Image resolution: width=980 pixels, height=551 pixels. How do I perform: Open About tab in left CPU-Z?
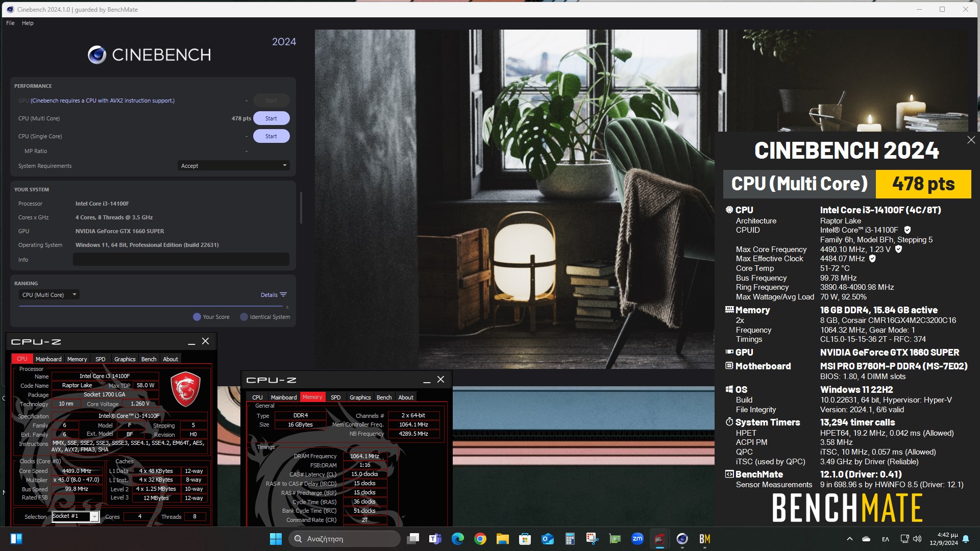[x=170, y=359]
